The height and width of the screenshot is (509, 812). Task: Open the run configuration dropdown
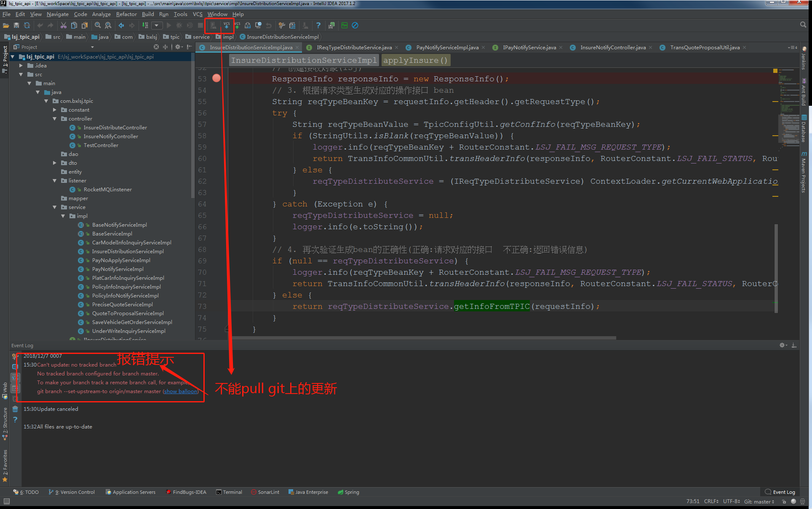point(157,26)
